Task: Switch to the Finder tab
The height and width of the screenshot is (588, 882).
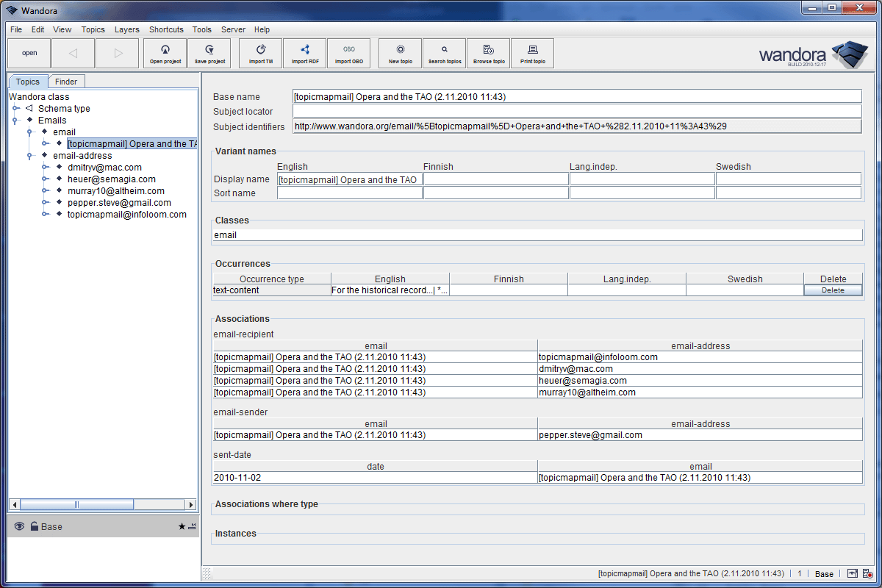Action: pos(66,81)
